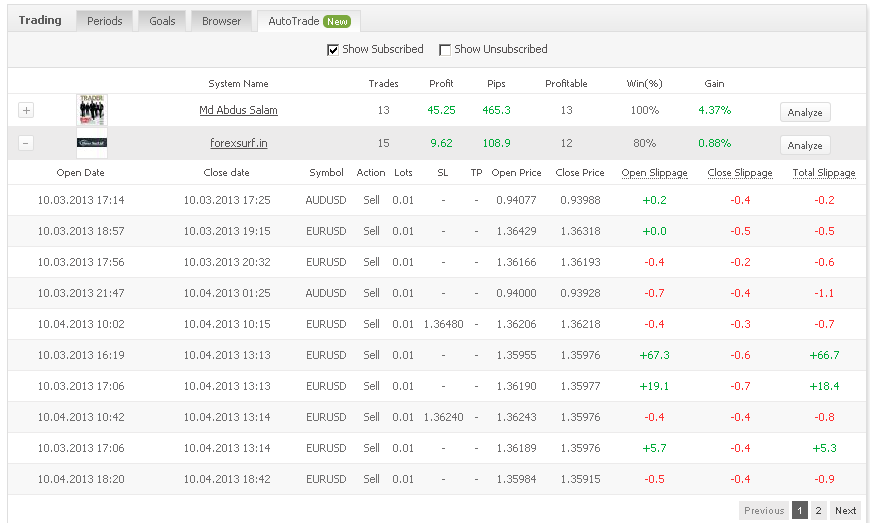
Task: Click AUDUSD symbol in 17:14 row
Action: tap(326, 200)
